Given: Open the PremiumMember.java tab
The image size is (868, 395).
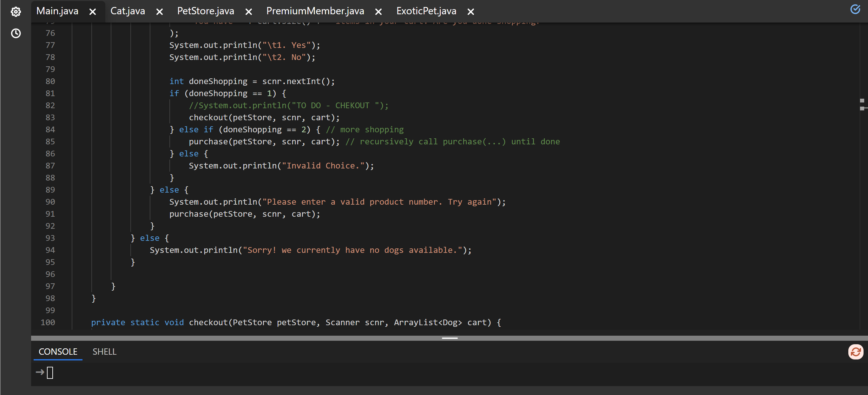Looking at the screenshot, I should 315,11.
